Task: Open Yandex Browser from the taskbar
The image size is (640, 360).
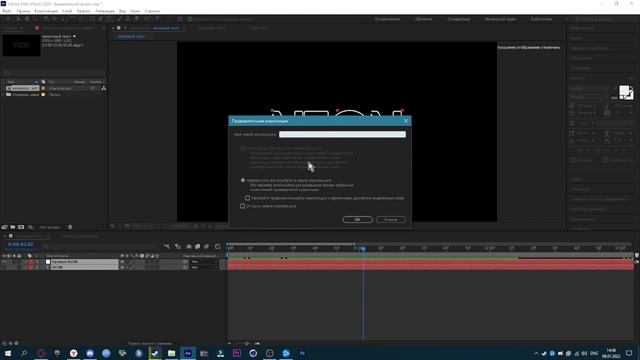Action: (x=73, y=353)
